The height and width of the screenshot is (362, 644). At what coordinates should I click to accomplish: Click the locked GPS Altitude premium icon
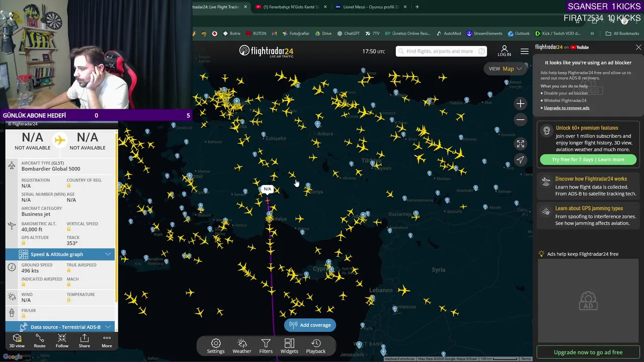click(23, 243)
